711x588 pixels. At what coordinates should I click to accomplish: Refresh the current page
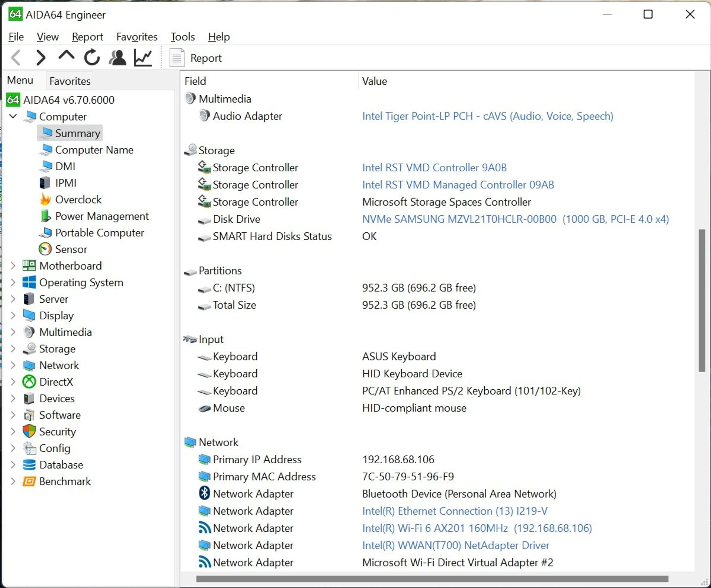pyautogui.click(x=92, y=58)
